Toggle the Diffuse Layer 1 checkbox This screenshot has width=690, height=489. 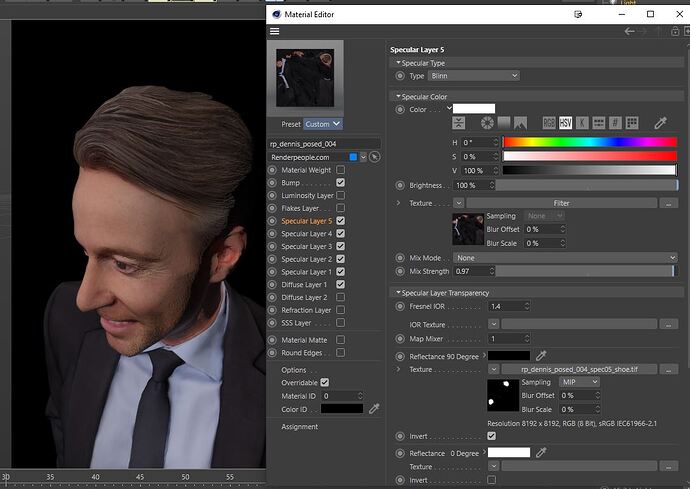(341, 284)
